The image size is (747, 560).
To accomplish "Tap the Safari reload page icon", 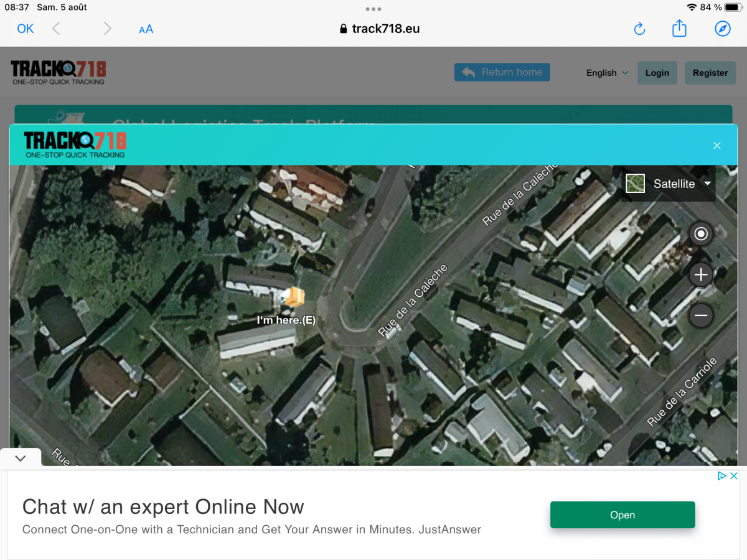I will (x=639, y=29).
